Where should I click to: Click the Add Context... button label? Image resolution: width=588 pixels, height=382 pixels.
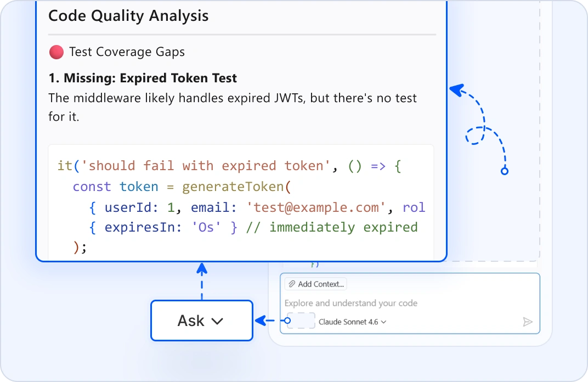coord(321,284)
